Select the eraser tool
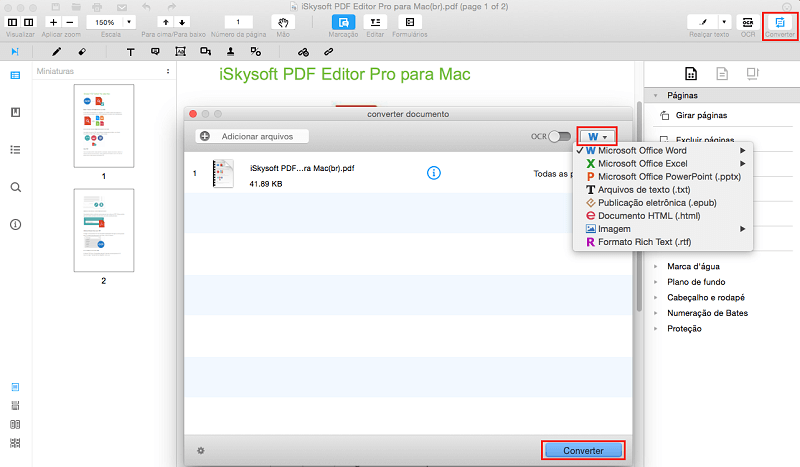This screenshot has width=800, height=467. [82, 52]
